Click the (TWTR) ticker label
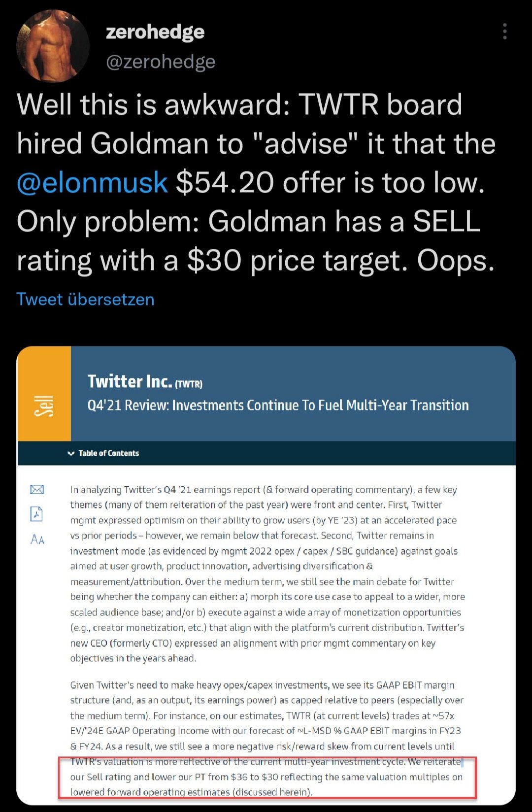The height and width of the screenshot is (812, 532). [189, 384]
